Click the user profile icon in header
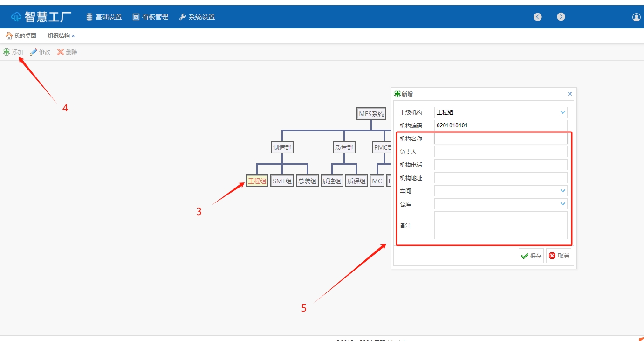The image size is (644, 341). [x=636, y=17]
